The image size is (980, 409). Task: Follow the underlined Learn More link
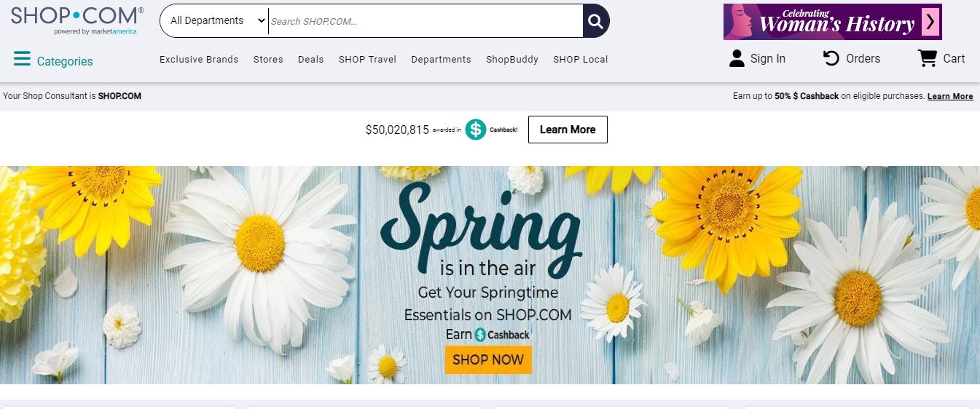coord(949,96)
